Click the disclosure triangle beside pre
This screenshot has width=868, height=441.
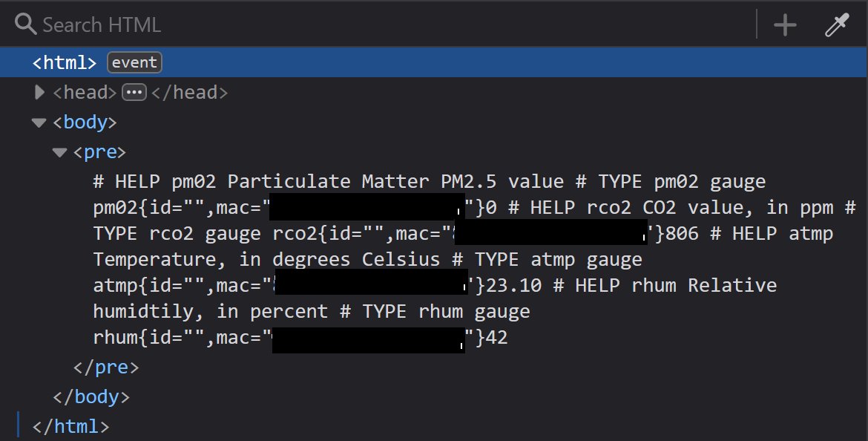(59, 151)
